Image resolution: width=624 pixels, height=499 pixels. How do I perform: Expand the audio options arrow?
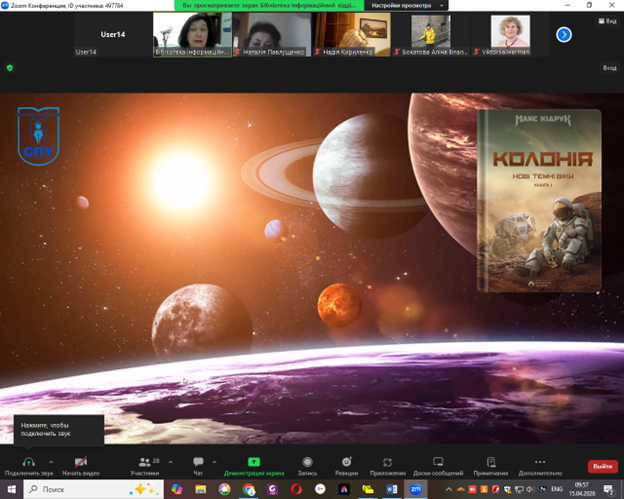[51, 460]
